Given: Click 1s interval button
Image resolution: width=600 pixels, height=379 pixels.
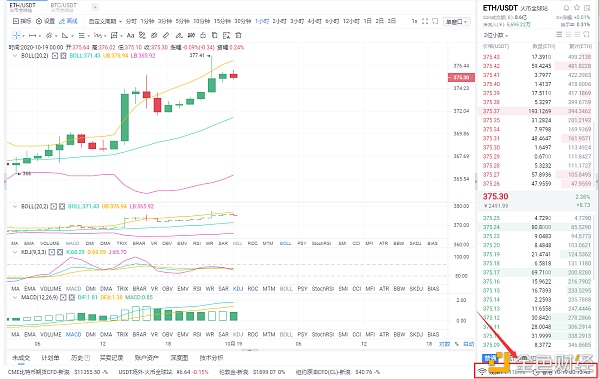Looking at the screenshot, I should pyautogui.click(x=414, y=21).
